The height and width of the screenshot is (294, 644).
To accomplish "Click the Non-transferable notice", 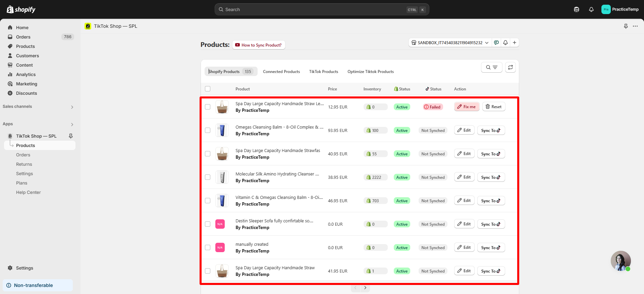I will click(38, 285).
